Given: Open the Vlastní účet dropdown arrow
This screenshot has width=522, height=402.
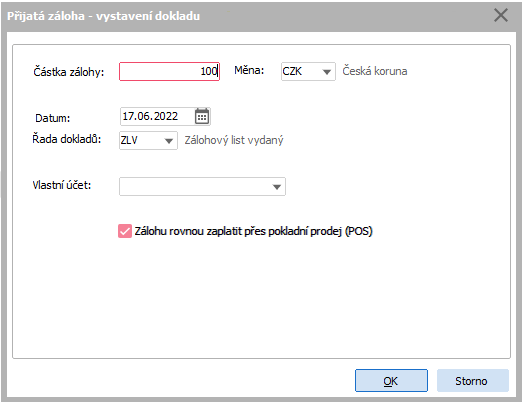Looking at the screenshot, I should (x=277, y=187).
